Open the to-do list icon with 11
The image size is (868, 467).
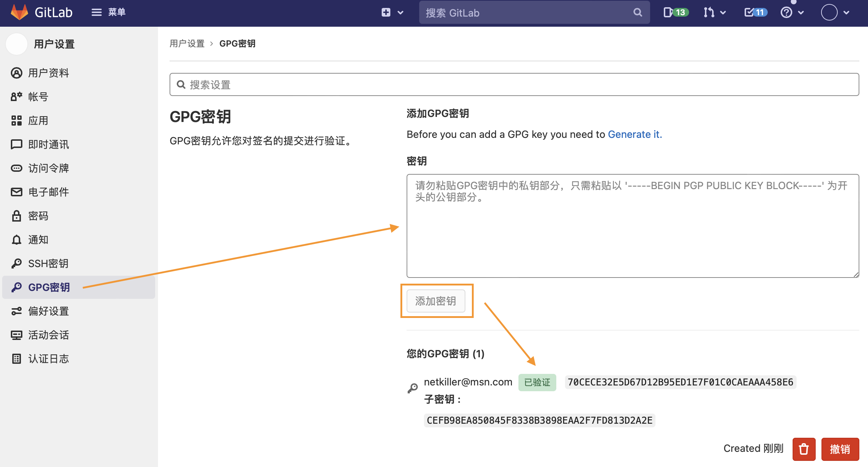(755, 13)
